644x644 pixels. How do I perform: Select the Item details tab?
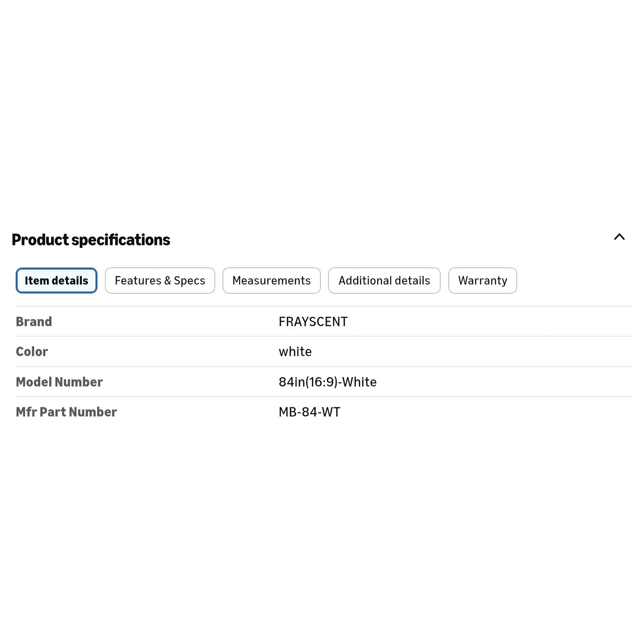pos(56,281)
